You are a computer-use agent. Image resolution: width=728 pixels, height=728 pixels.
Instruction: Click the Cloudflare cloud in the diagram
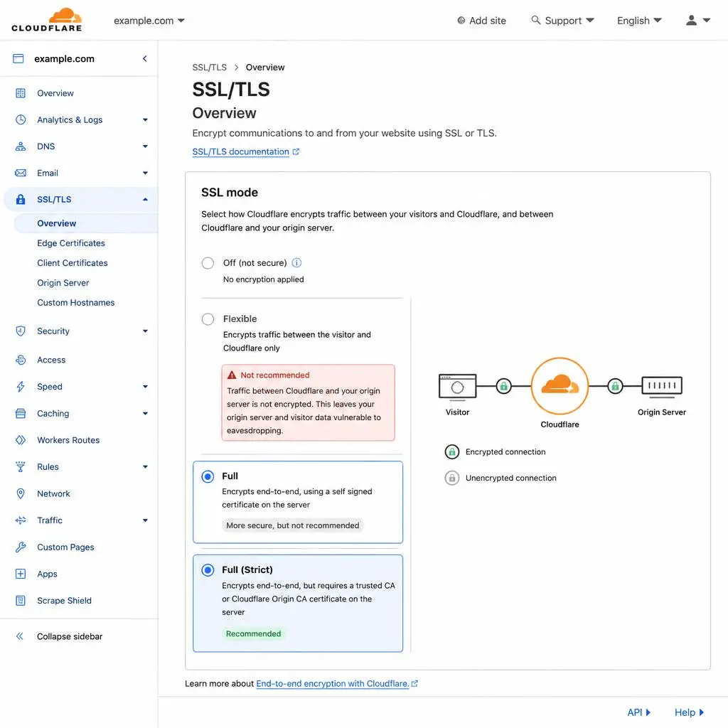pyautogui.click(x=560, y=386)
